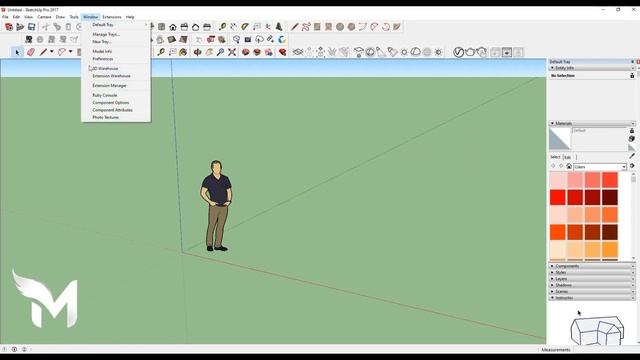Screen dimensions: 640x360
Task: Click the Cut scissors icon
Action: click(x=46, y=27)
